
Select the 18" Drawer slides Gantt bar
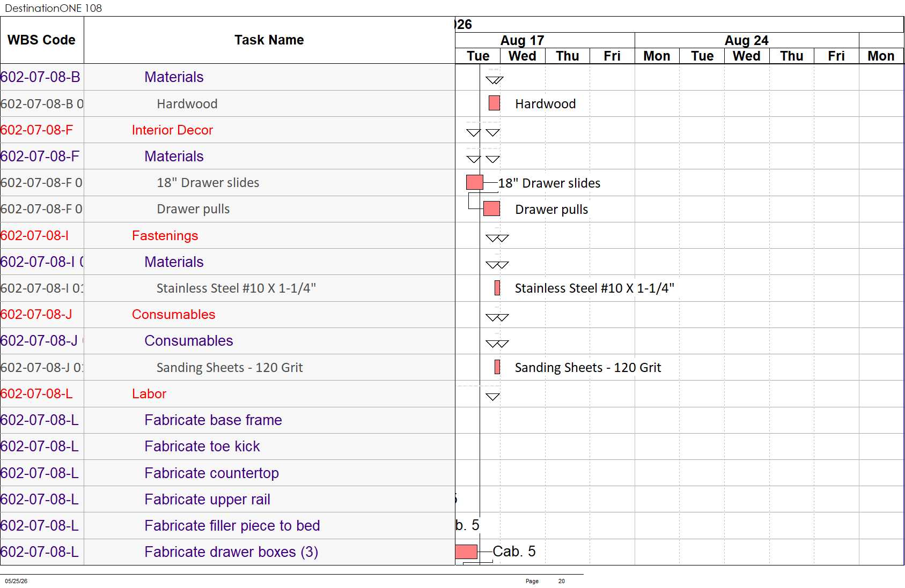[475, 182]
